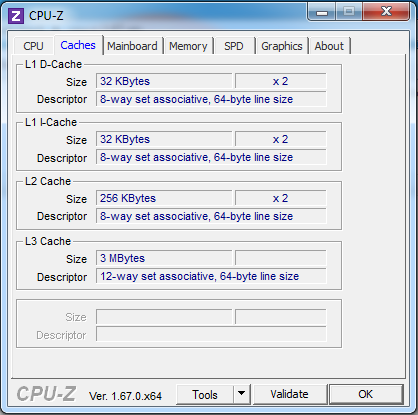Click the L3 Cache 3 MBytes field
418x415 pixels.
(164, 258)
